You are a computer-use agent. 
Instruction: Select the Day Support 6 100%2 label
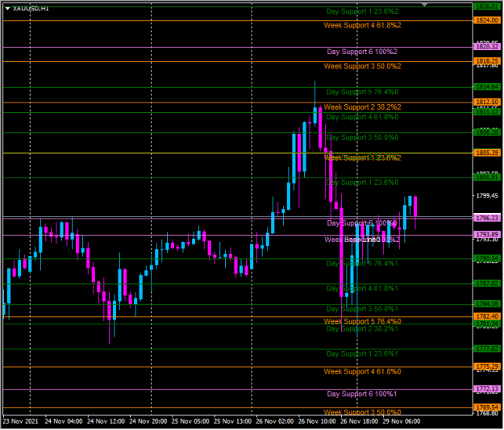point(362,52)
